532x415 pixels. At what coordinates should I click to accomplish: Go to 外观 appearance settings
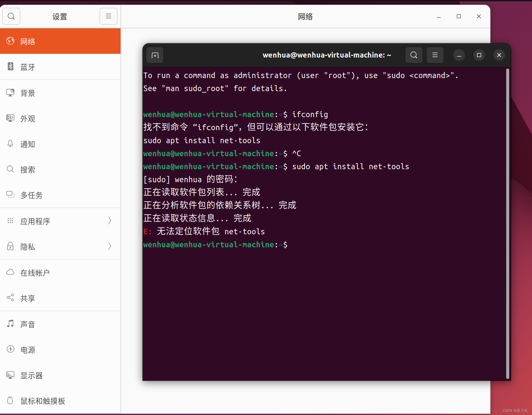pyautogui.click(x=28, y=119)
